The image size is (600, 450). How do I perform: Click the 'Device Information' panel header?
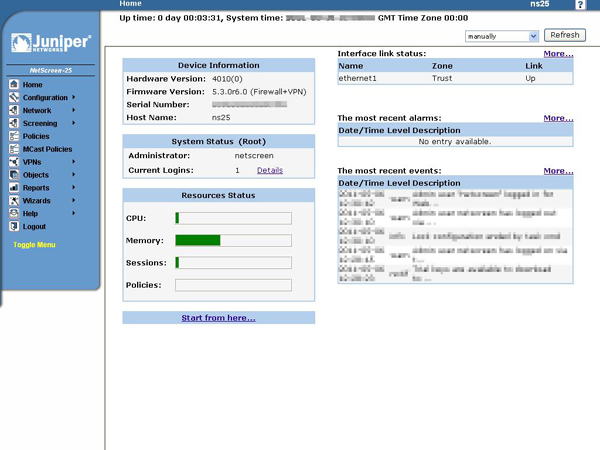coord(218,65)
